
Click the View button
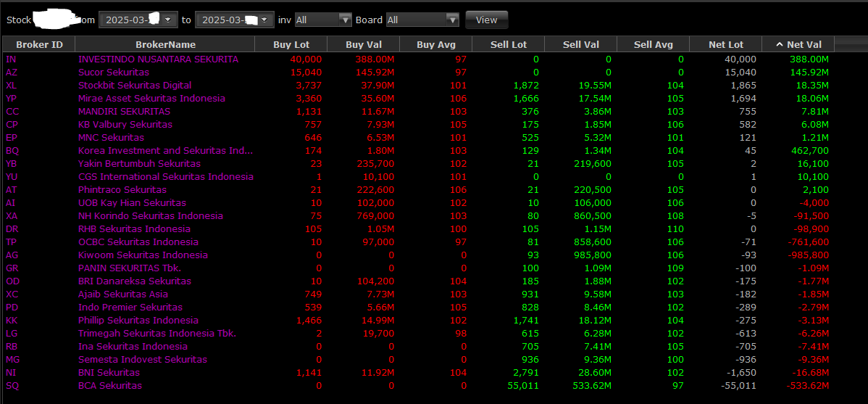(487, 20)
